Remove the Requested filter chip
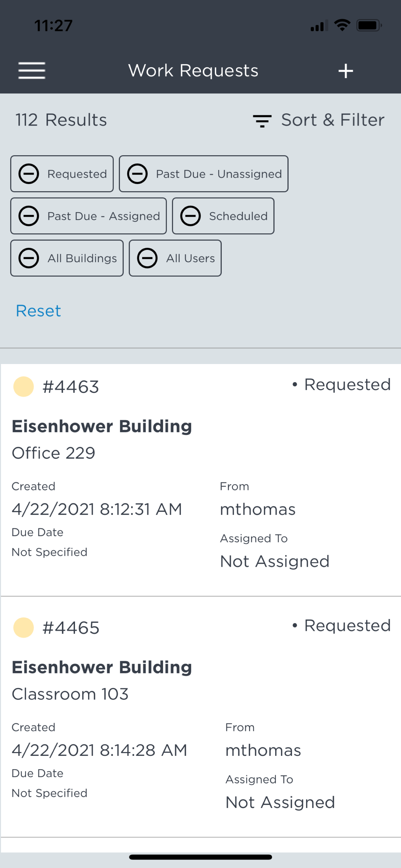 [29, 174]
